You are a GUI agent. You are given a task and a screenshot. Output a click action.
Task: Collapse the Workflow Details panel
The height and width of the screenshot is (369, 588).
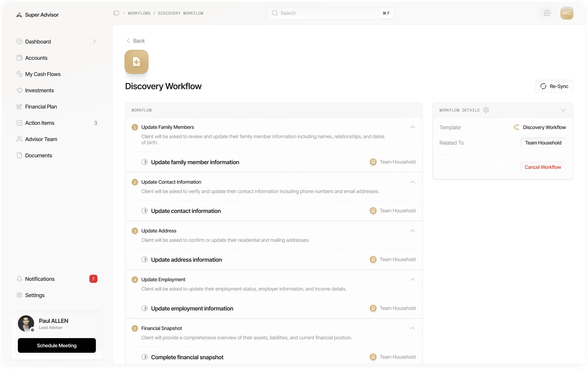pyautogui.click(x=563, y=110)
